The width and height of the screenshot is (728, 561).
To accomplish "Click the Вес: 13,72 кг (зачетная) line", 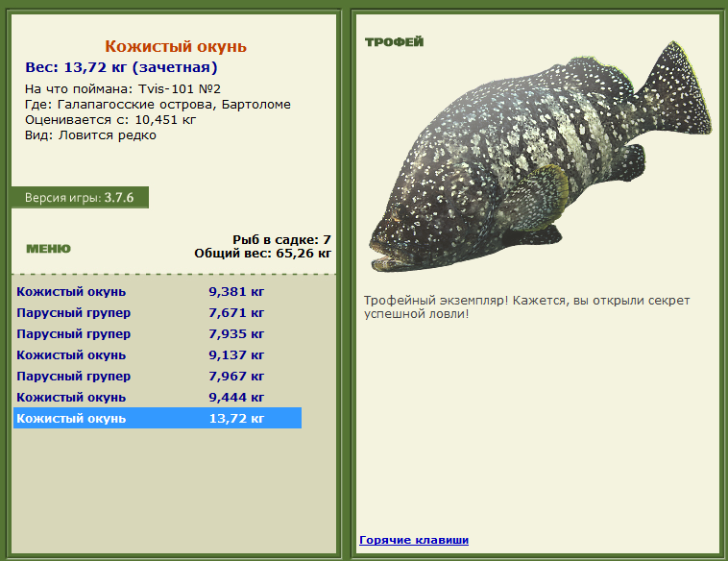I will click(121, 67).
